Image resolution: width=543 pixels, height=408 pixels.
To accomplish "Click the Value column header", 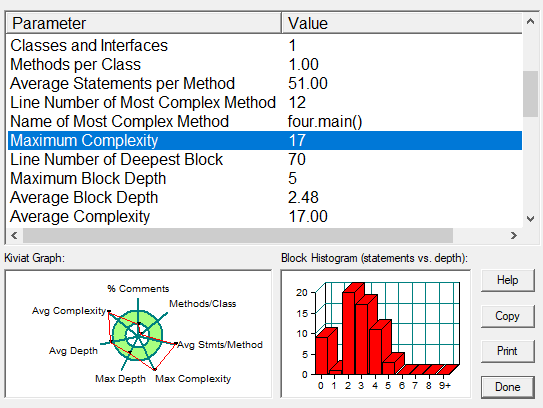I will (402, 24).
